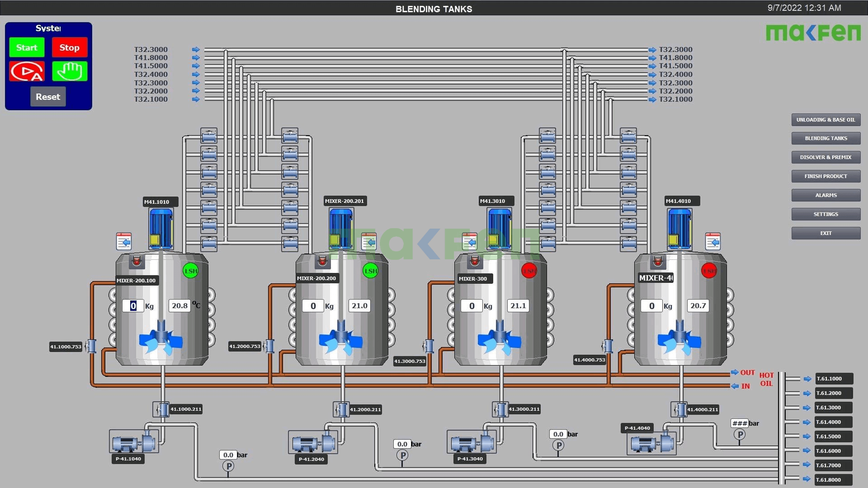Open popup icon right of MIXER-200.201 motor
The height and width of the screenshot is (488, 868).
tap(369, 242)
